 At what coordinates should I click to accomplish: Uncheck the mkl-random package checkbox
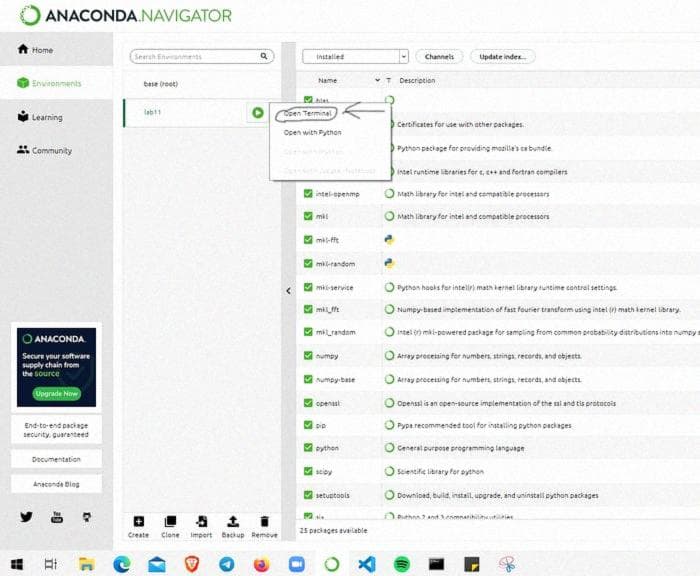(308, 263)
